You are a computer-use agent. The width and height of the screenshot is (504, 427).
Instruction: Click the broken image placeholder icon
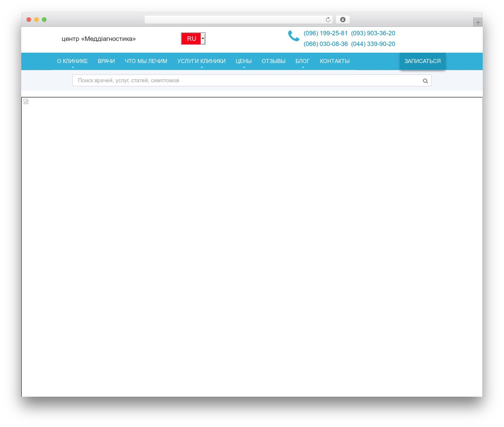26,102
